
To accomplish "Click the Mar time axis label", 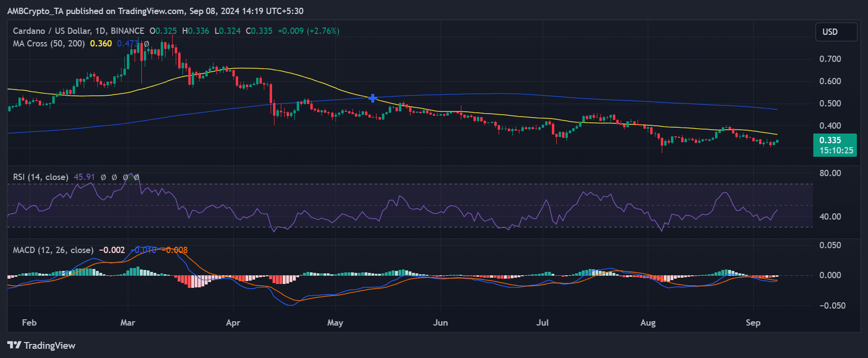I will (128, 323).
